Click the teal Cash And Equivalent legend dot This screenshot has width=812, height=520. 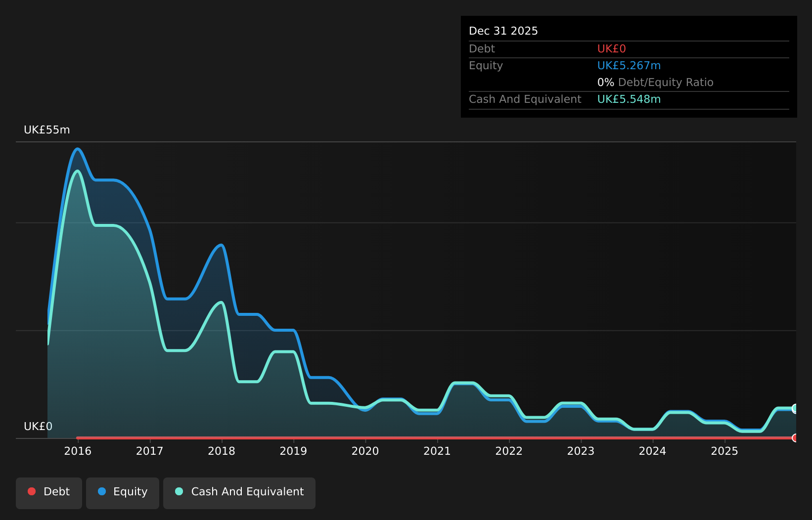coord(179,491)
